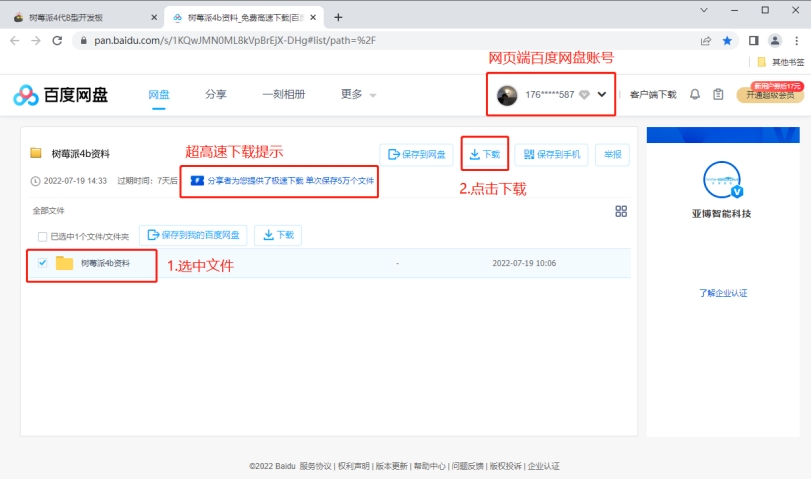Viewport: 812px width, 479px height.
Task: Open the Chrome profile icon
Action: pyautogui.click(x=775, y=40)
